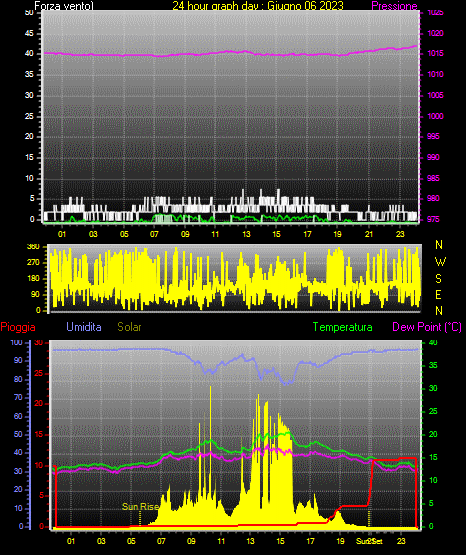Click the W compass direction label

tap(440, 262)
